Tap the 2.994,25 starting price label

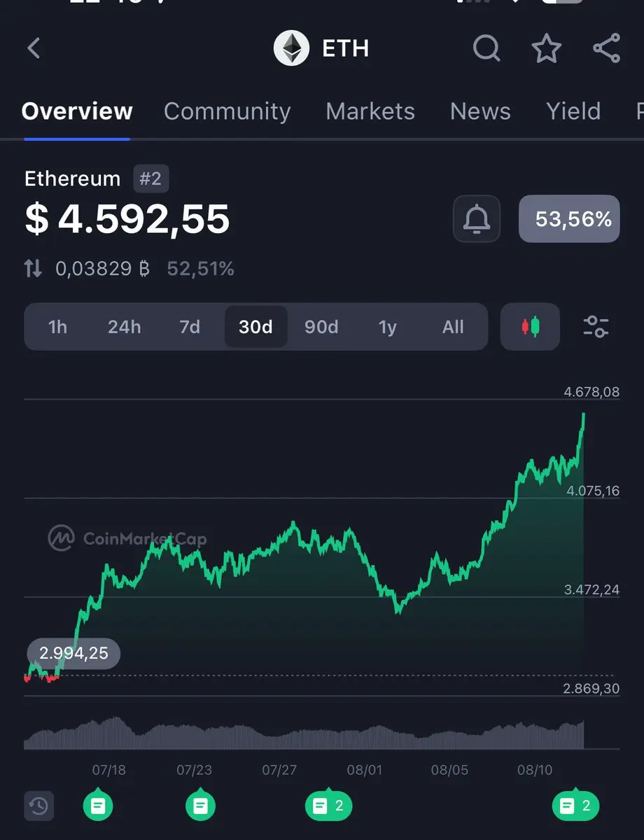(73, 654)
